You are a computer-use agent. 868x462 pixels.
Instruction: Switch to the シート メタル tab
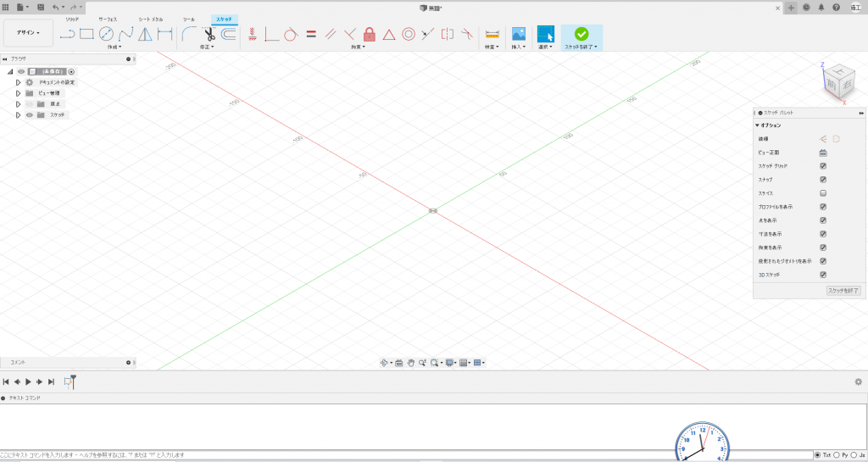(151, 19)
